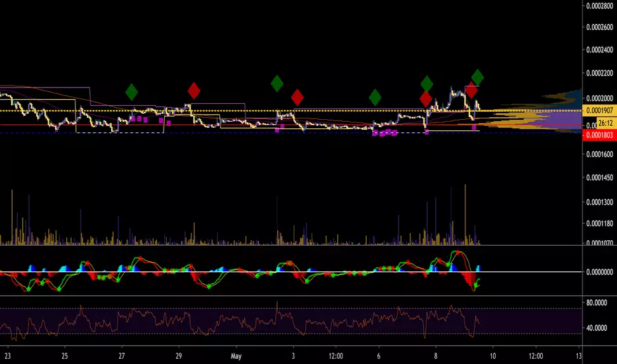
Task: Click the green diamond marker near May 6
Action: (375, 97)
